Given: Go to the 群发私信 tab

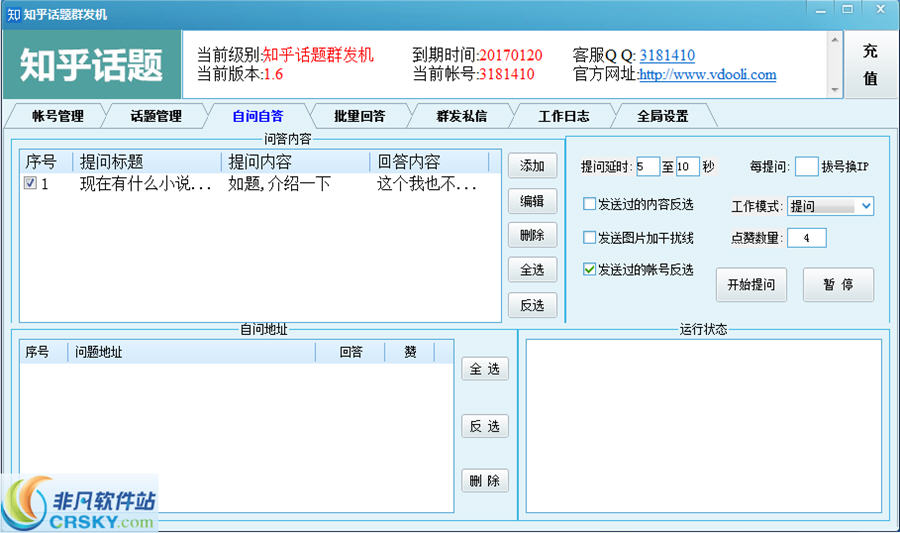Looking at the screenshot, I should pyautogui.click(x=461, y=116).
